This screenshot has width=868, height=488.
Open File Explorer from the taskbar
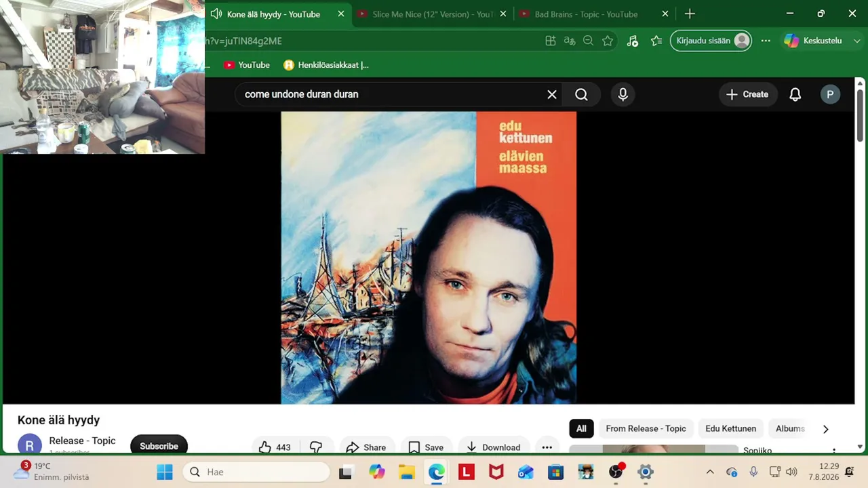pos(406,472)
